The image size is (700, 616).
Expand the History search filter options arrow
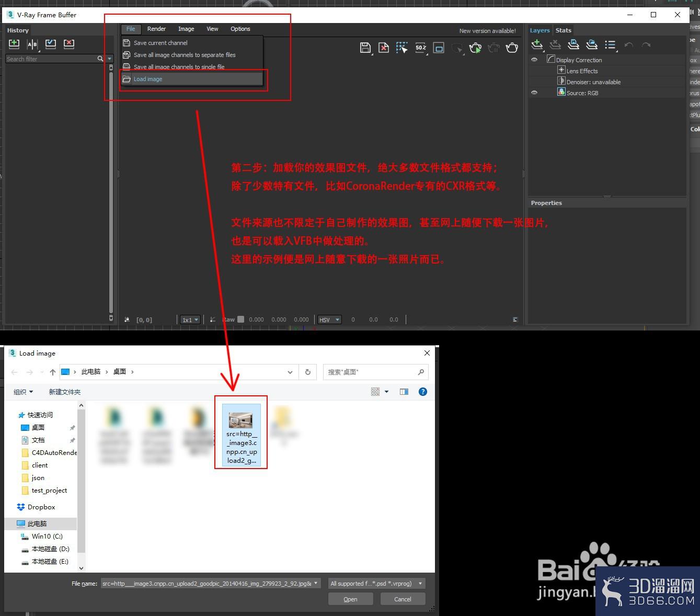(x=109, y=59)
